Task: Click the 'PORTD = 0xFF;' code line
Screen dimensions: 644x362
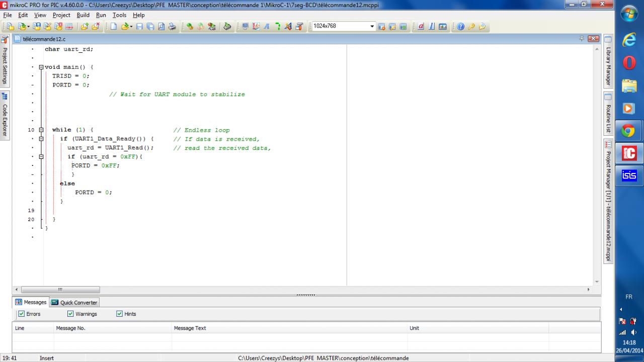Action: point(96,165)
